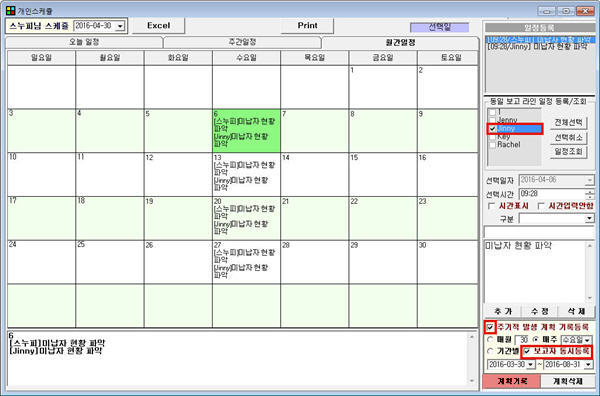Toggle the 보고자 동시등록 checkbox
The width and height of the screenshot is (600, 396).
pos(527,351)
